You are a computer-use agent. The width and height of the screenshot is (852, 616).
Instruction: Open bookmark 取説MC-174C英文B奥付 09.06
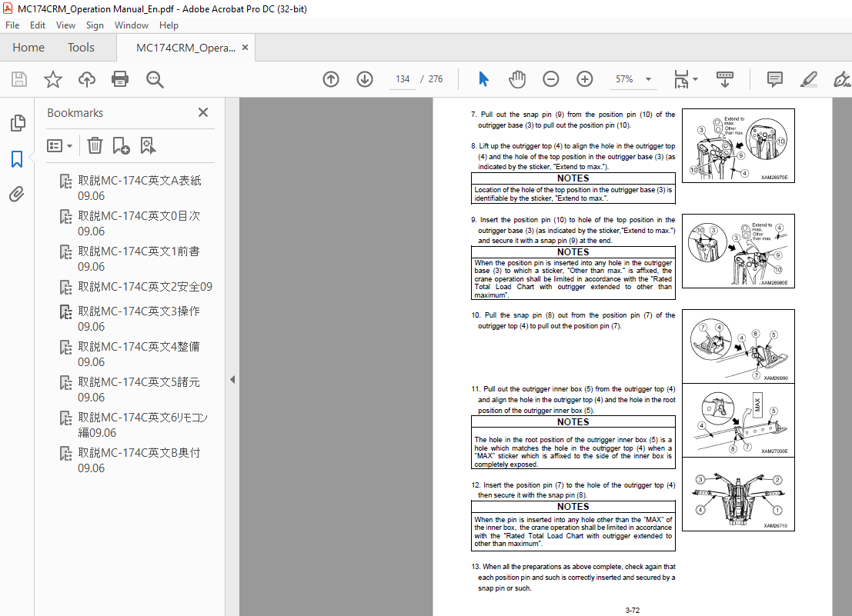tap(139, 460)
